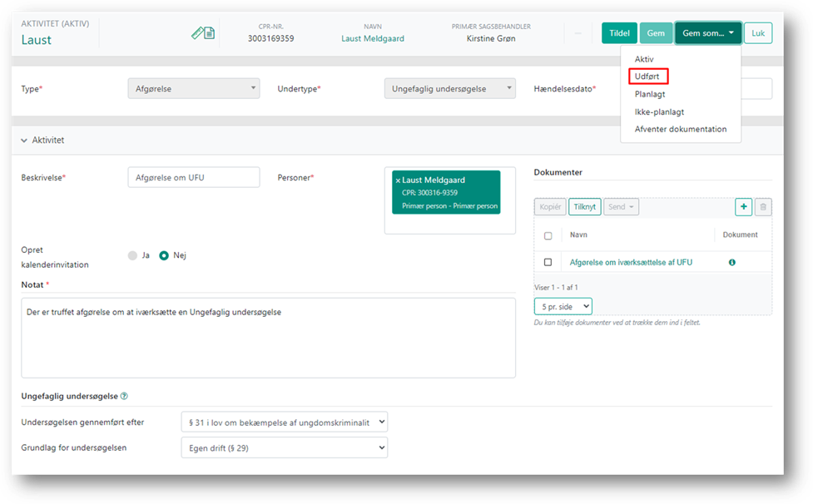The image size is (813, 504).
Task: Open the Undertype dropdown
Action: point(449,88)
